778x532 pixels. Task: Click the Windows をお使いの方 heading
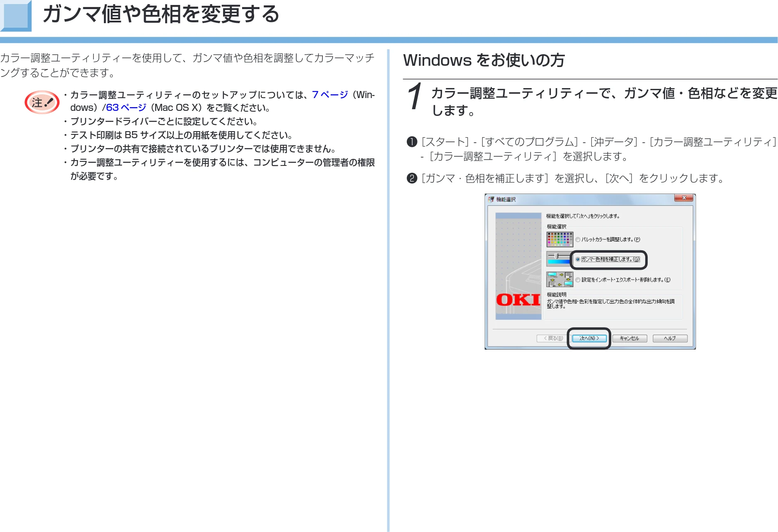[x=484, y=60]
